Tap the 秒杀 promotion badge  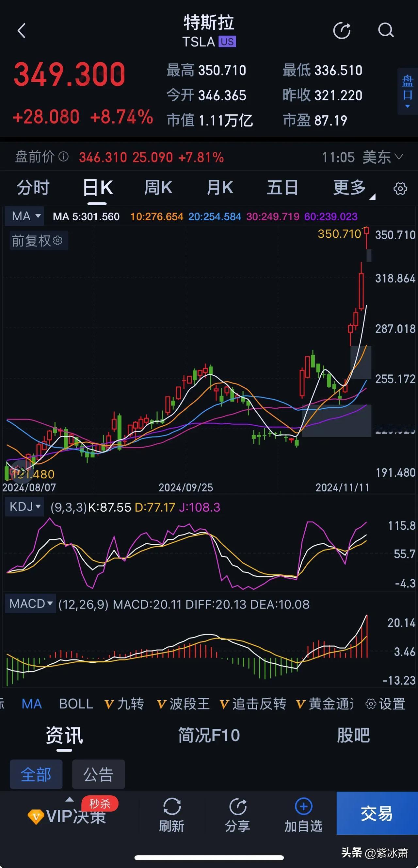[x=100, y=804]
